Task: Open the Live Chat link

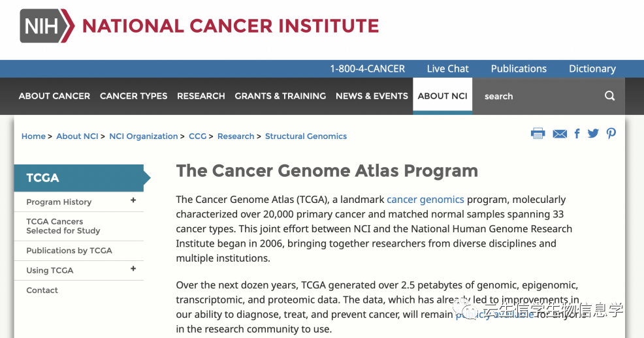Action: [x=447, y=69]
